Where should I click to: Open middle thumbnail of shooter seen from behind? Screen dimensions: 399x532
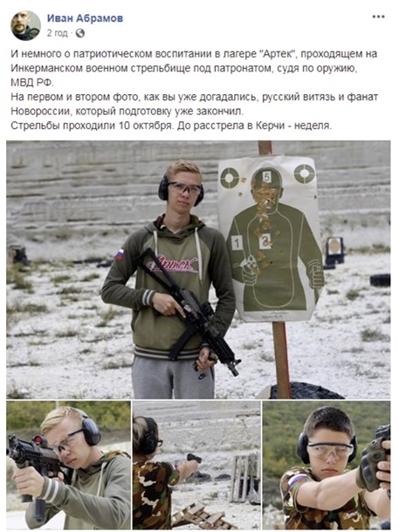point(196,465)
